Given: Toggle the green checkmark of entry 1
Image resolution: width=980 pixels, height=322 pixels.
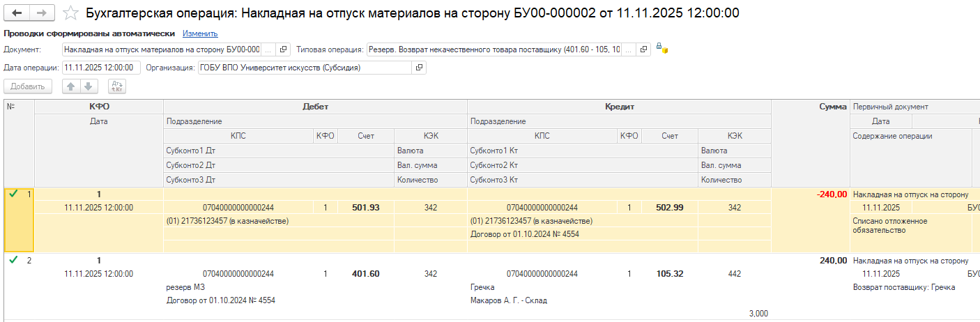Looking at the screenshot, I should click(13, 194).
